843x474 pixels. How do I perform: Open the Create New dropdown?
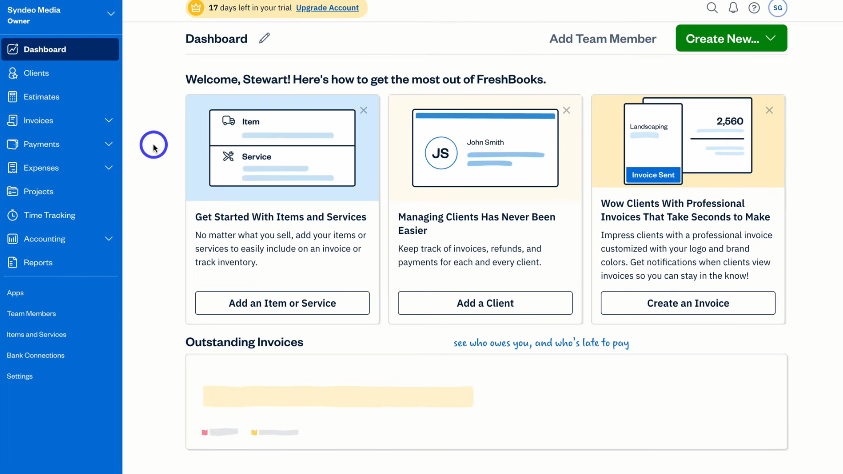tap(731, 38)
